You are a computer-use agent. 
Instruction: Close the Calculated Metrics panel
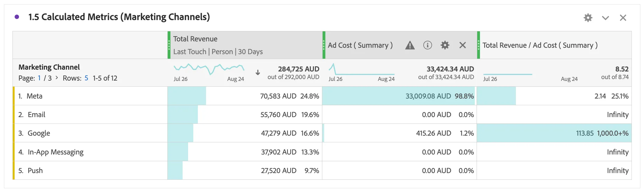623,18
